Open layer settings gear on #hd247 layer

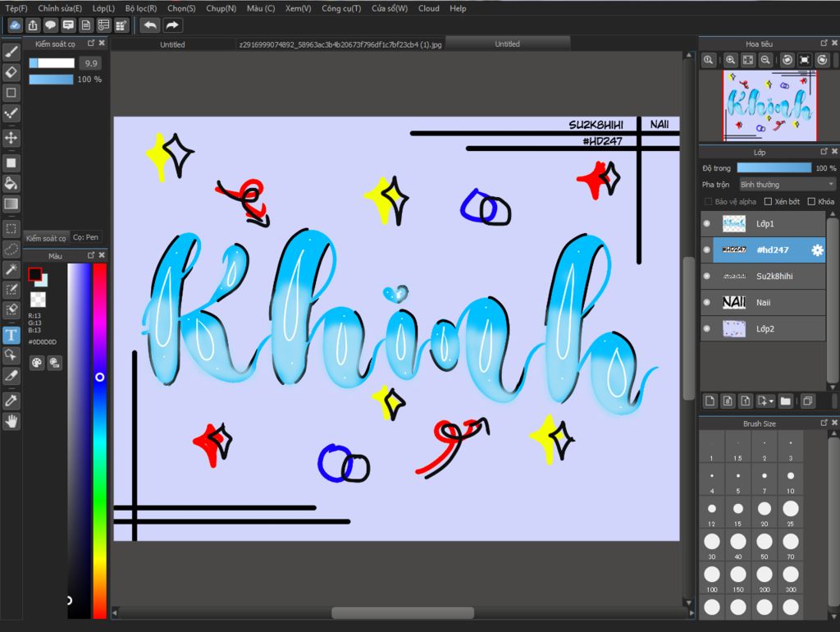(x=817, y=250)
